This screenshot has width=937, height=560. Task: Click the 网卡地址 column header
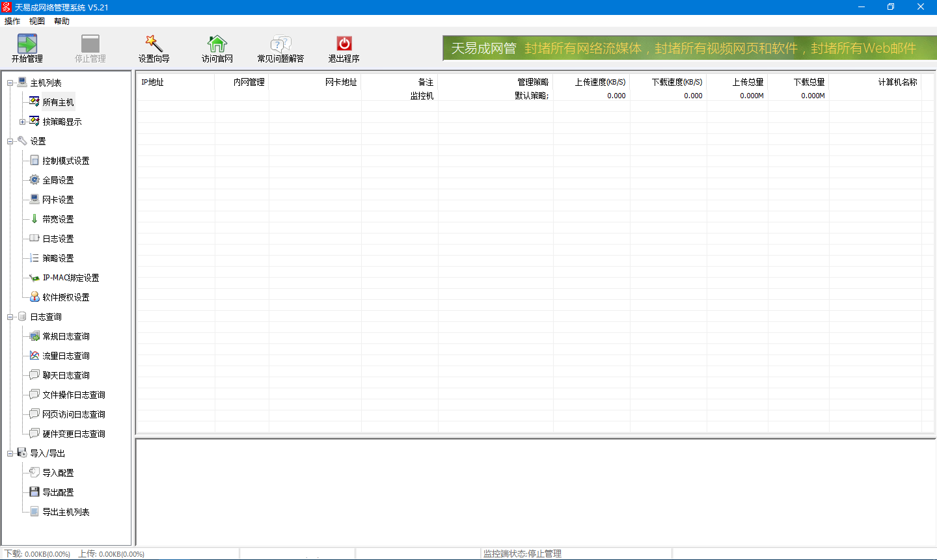[x=316, y=82]
